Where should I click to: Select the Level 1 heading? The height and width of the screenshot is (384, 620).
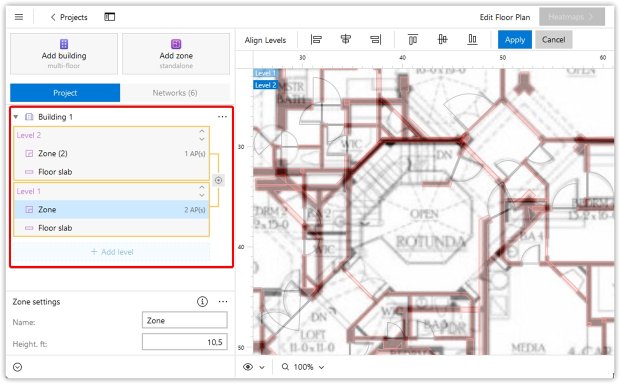(x=28, y=191)
